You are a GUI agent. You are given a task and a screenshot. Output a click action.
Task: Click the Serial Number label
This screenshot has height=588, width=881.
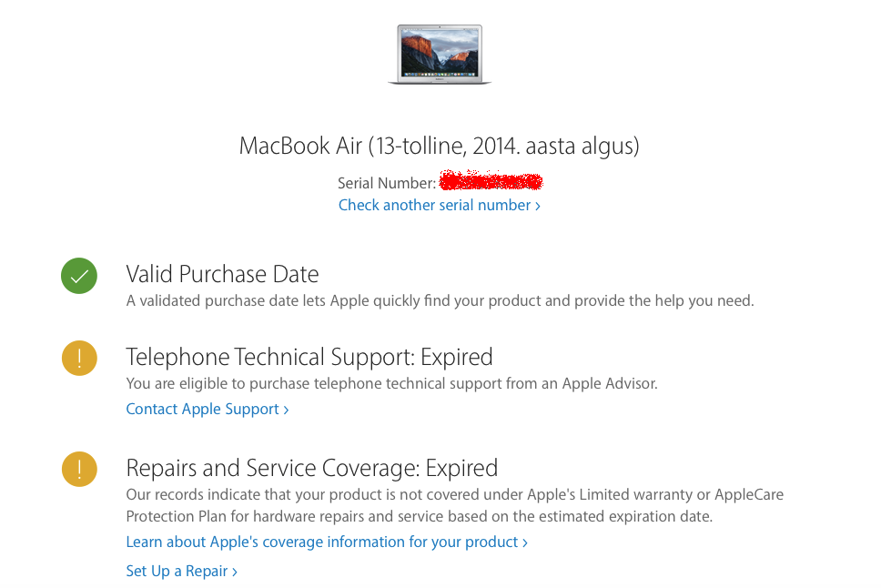pyautogui.click(x=386, y=183)
